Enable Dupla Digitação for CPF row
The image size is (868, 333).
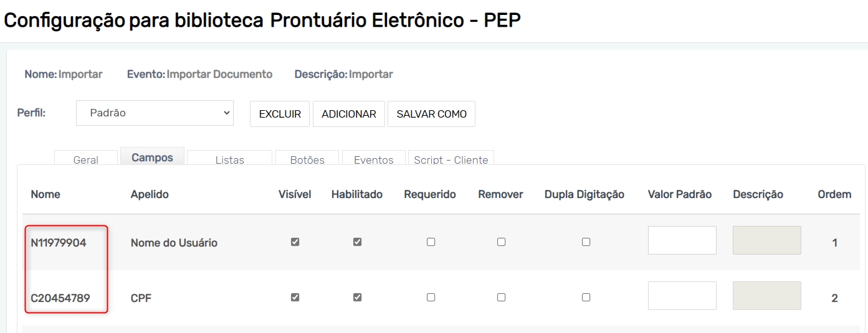click(586, 298)
